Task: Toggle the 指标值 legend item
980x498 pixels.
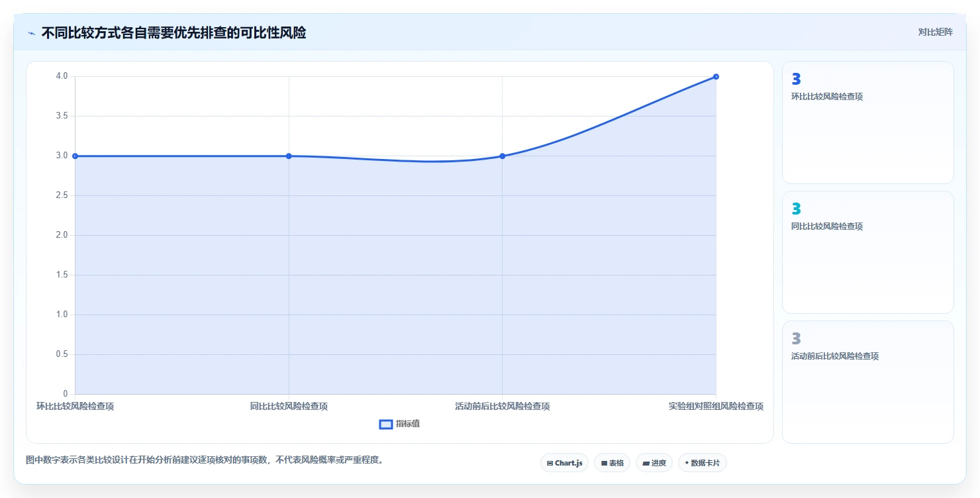Action: (x=399, y=424)
